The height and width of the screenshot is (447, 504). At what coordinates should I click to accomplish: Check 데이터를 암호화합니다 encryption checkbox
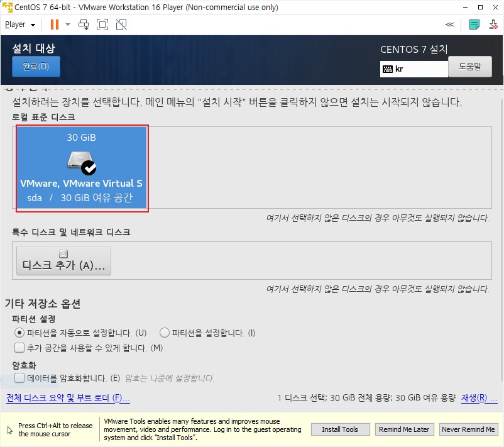coord(19,378)
